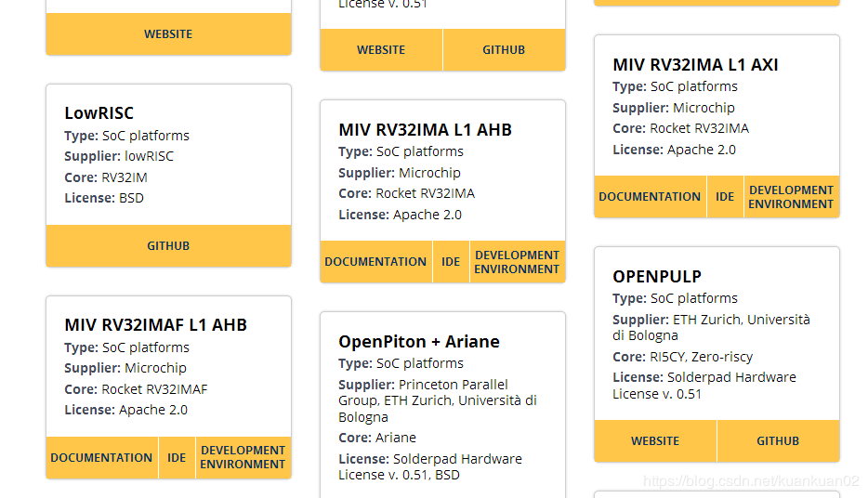Select 'Core: Ariane' text
Screen dimensions: 868x498
click(377, 438)
